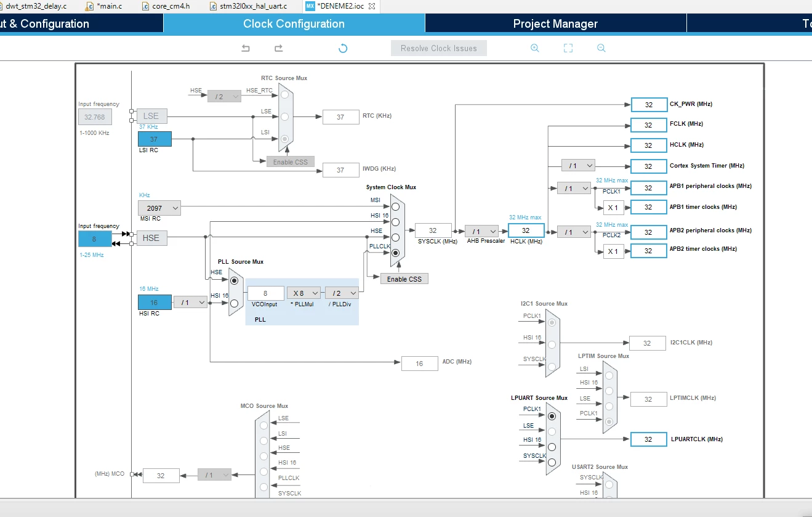The height and width of the screenshot is (517, 812).
Task: Open the PLLDiv /2 dropdown
Action: pyautogui.click(x=342, y=293)
